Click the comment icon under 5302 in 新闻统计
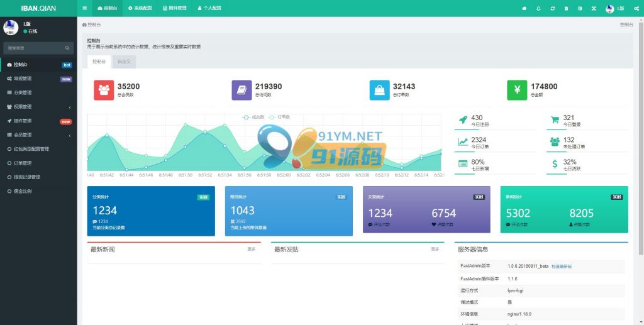644x325 pixels. [x=508, y=224]
